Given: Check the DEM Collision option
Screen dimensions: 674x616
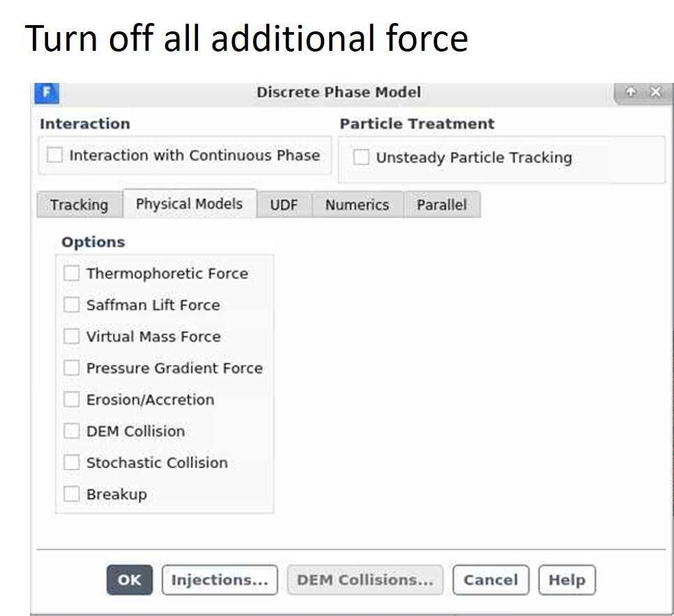Looking at the screenshot, I should pyautogui.click(x=72, y=431).
